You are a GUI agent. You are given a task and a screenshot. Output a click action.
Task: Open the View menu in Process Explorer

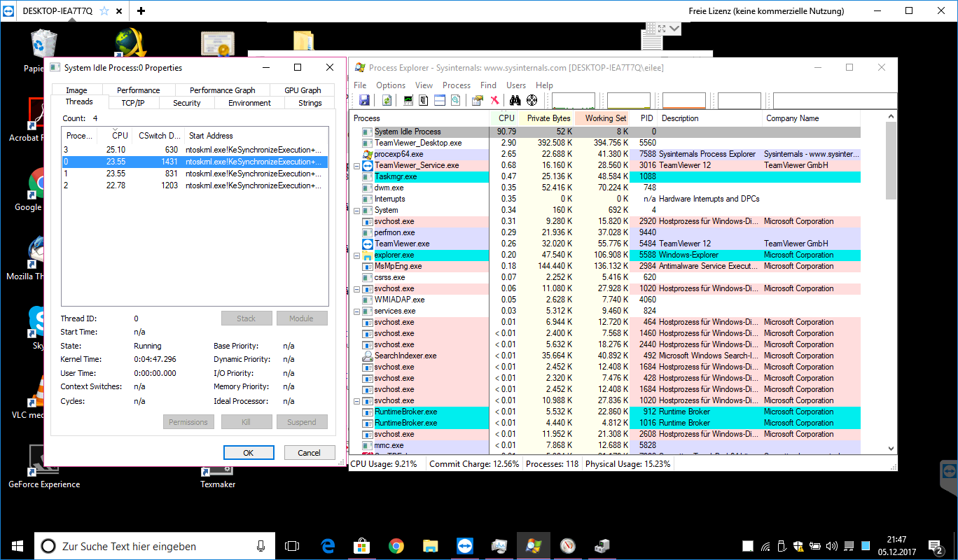click(424, 85)
